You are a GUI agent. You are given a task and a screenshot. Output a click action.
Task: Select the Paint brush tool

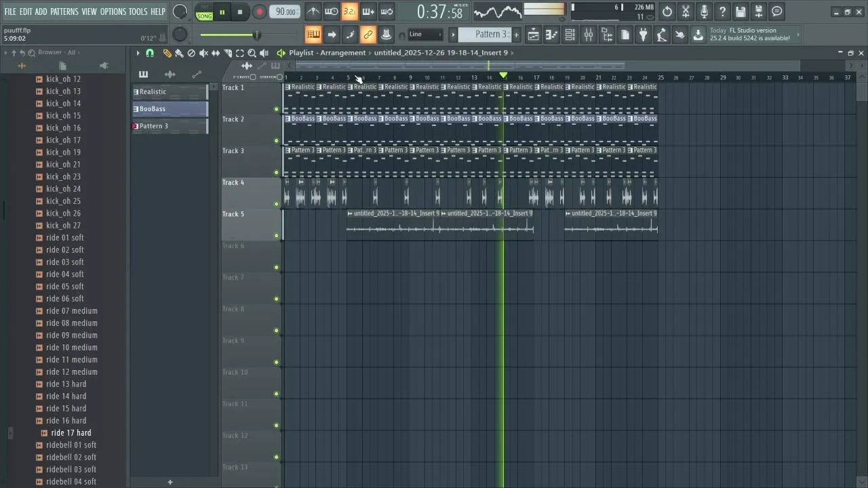coord(179,53)
